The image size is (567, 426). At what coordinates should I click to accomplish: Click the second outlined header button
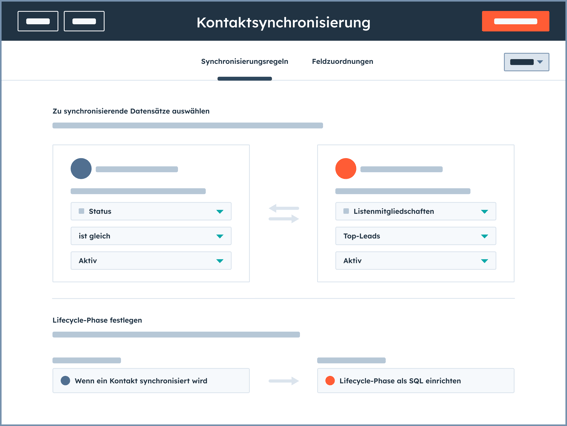point(84,21)
